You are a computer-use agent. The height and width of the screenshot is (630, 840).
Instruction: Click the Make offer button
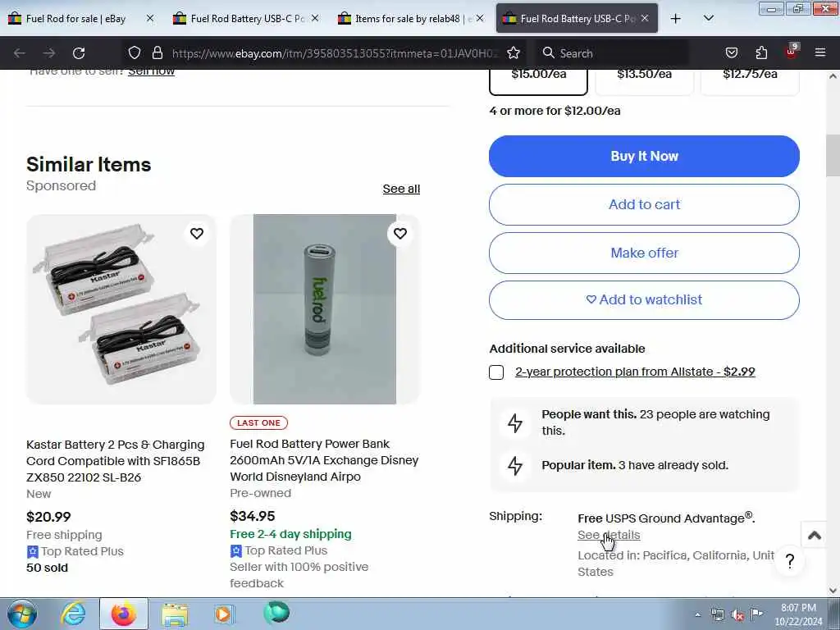pos(644,253)
